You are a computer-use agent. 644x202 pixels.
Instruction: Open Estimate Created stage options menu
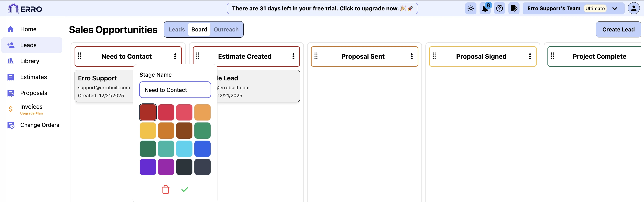(293, 56)
